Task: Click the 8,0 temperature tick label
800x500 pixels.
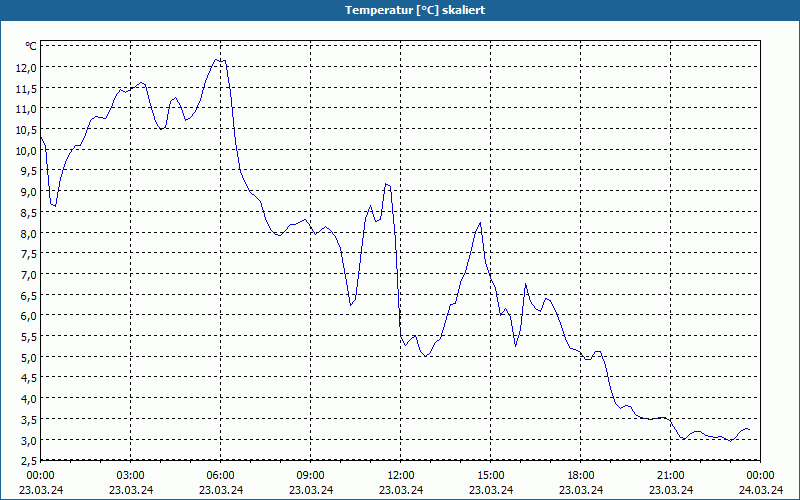Action: pos(31,234)
